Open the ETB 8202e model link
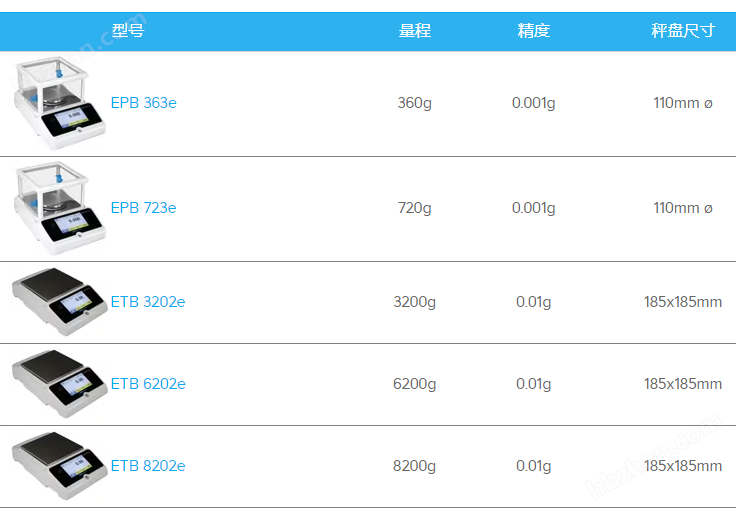This screenshot has height=510, width=736. [x=148, y=466]
